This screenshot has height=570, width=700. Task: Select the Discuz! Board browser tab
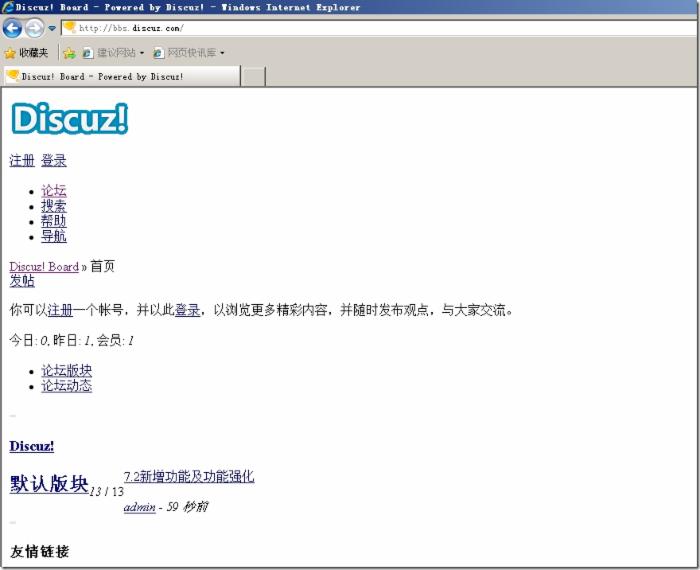122,76
